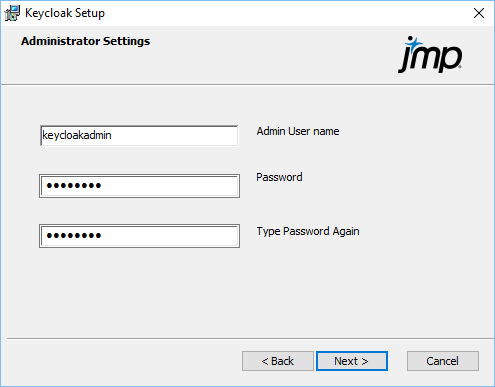Focus the Type Password Again field

[x=139, y=236]
